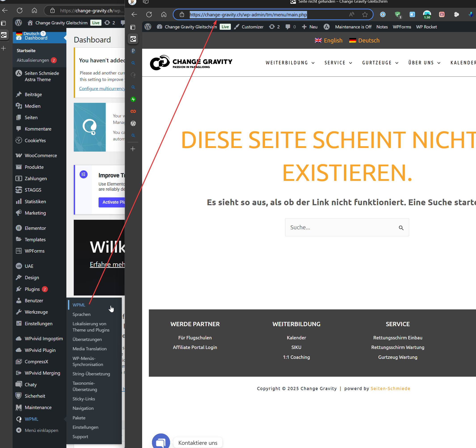This screenshot has height=448, width=476.
Task: Switch the site language to English
Action: point(328,40)
